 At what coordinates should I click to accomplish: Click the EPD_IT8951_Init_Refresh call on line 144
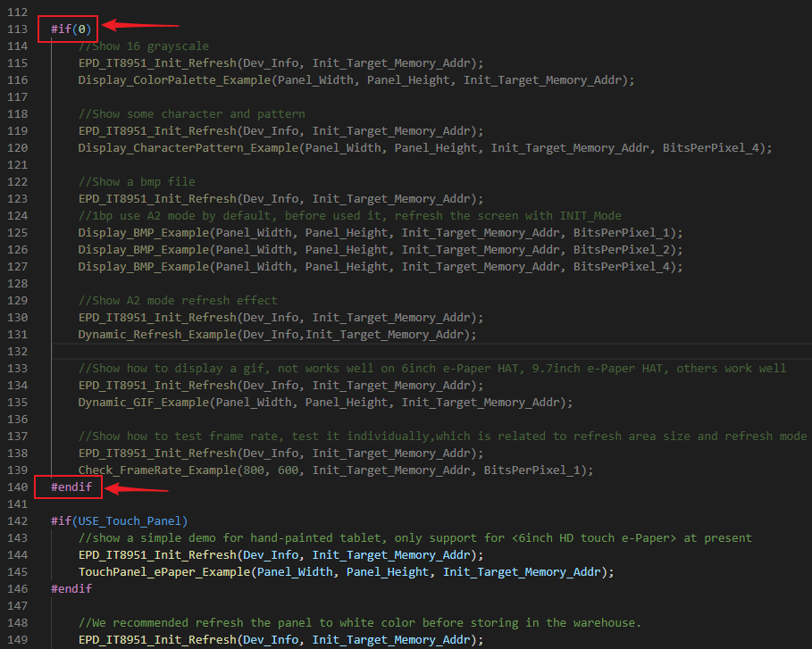tap(280, 554)
